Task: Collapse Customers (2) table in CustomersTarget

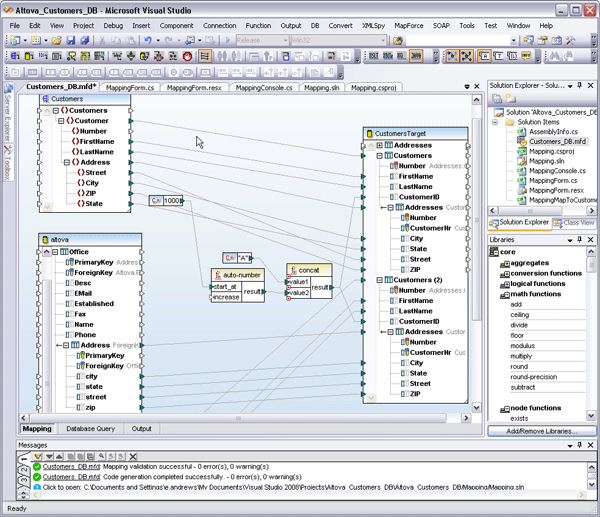Action: (x=380, y=280)
